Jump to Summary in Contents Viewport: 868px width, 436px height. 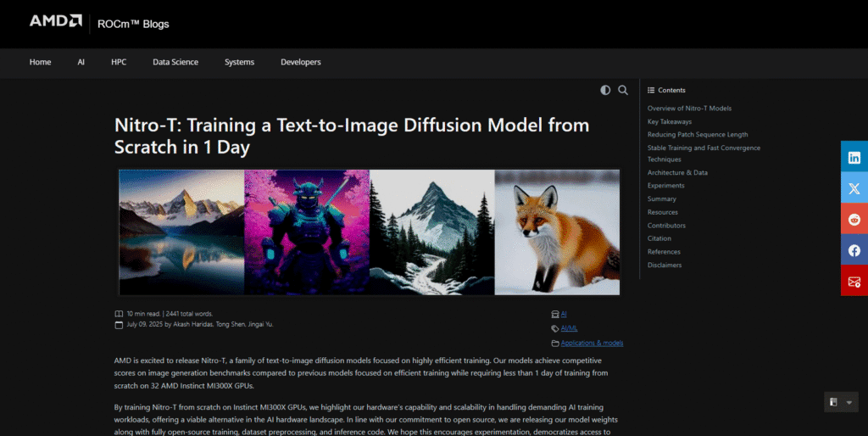tap(661, 198)
